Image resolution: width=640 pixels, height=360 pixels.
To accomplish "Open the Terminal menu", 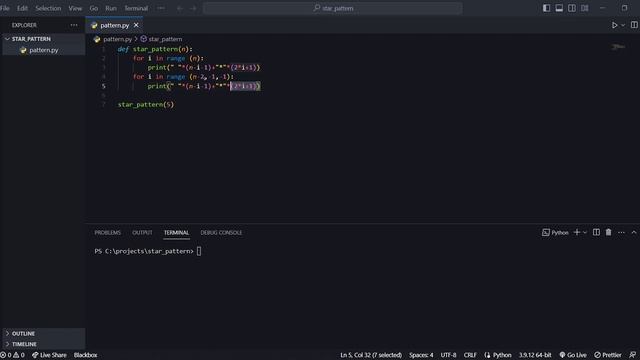I will [136, 8].
